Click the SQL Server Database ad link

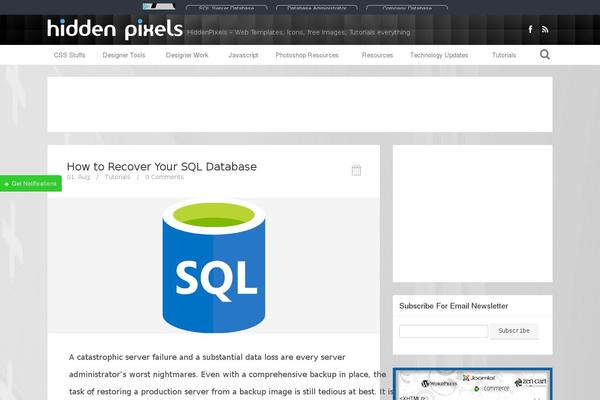[227, 8]
